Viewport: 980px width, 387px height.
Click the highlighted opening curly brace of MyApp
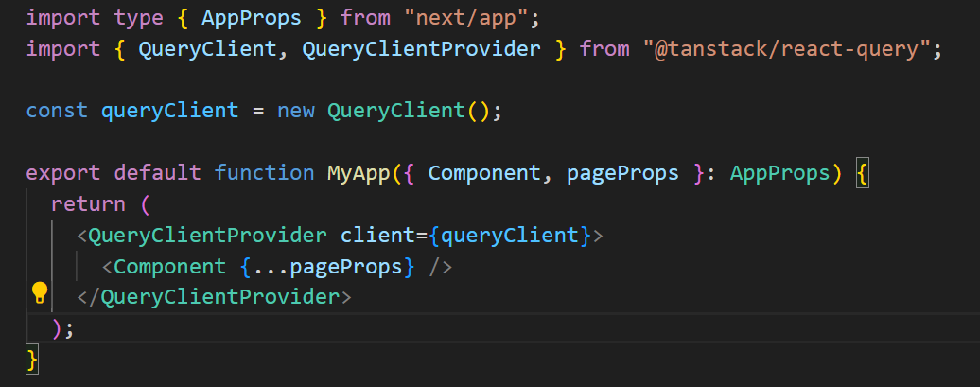click(863, 174)
